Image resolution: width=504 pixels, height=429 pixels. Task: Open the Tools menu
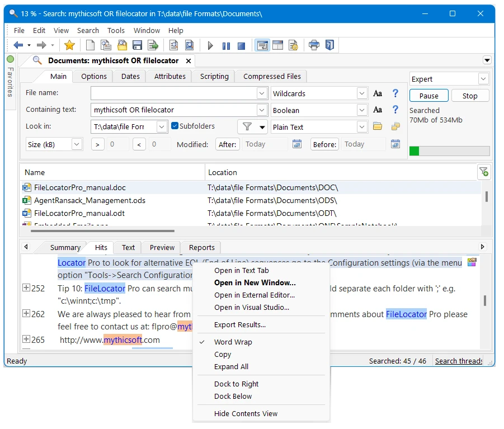click(116, 31)
